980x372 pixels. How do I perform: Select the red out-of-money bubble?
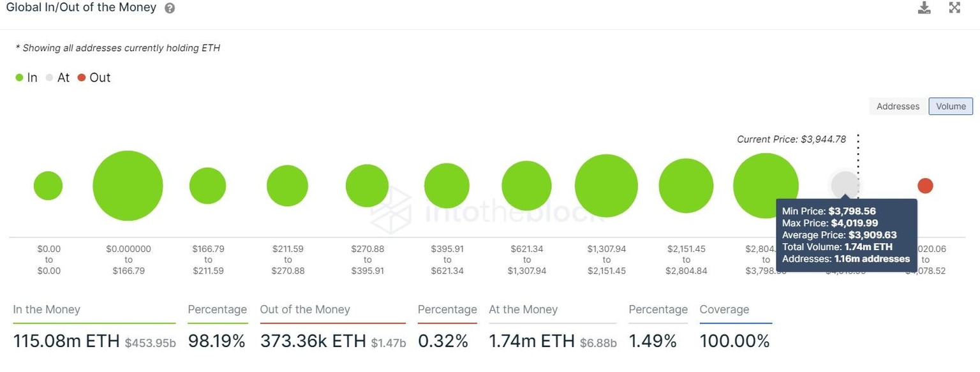tap(926, 186)
